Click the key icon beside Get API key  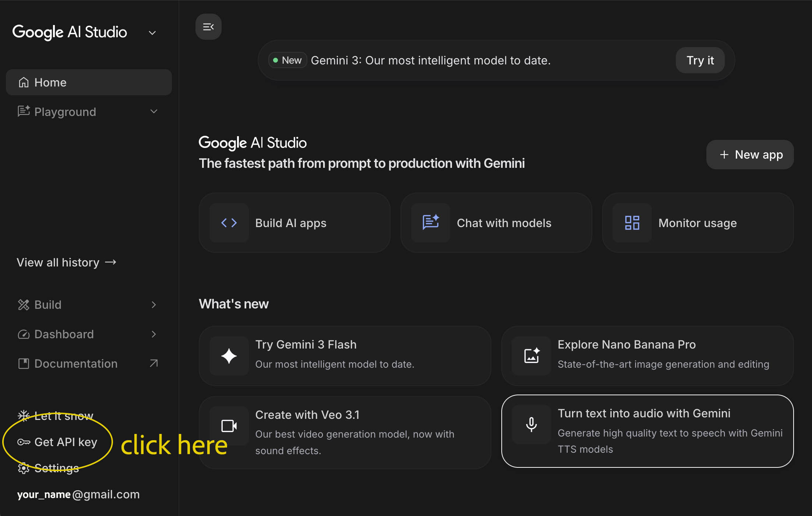pyautogui.click(x=24, y=442)
